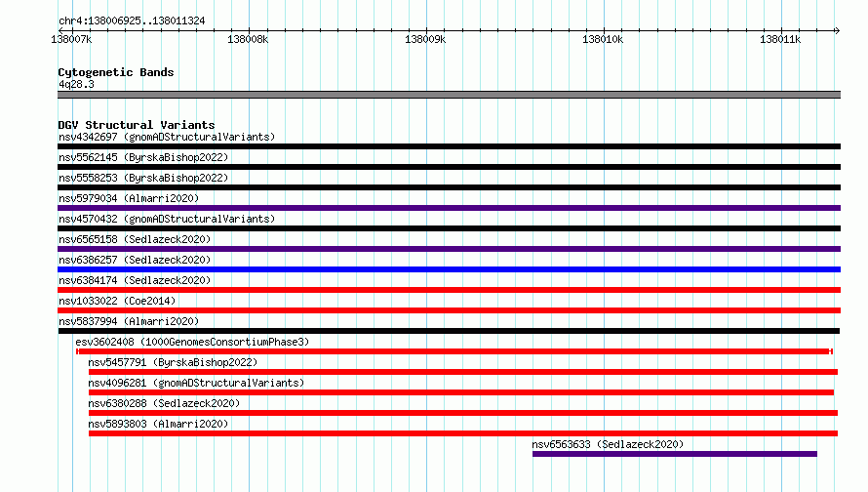Click the short purple nsv6563633 bar

coord(675,454)
